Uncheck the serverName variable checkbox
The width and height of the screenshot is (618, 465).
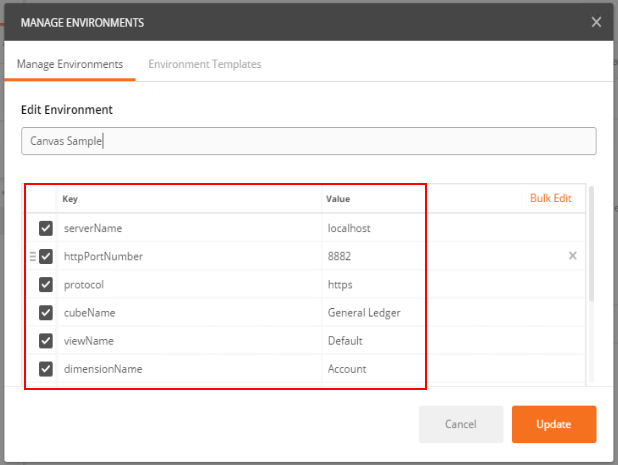(x=46, y=228)
